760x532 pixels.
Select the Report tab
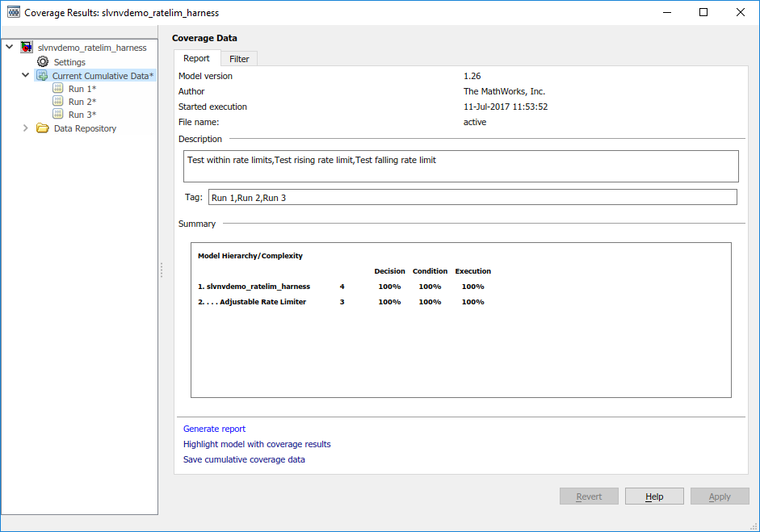pos(196,58)
